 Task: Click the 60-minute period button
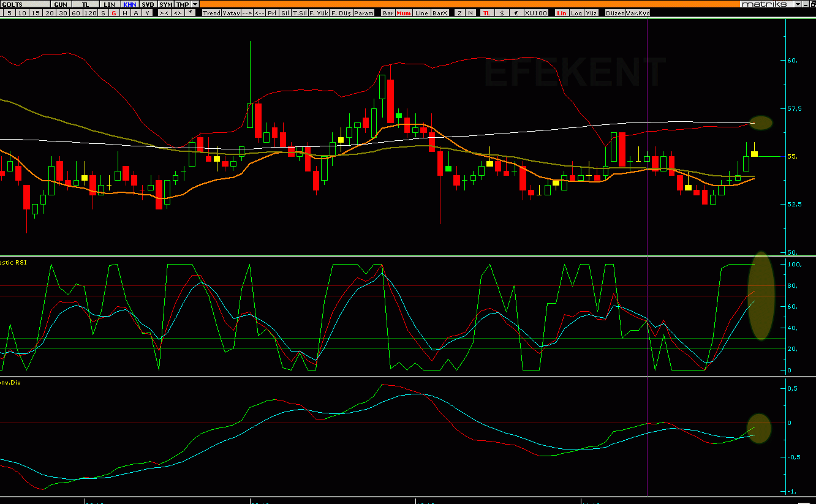[75, 13]
